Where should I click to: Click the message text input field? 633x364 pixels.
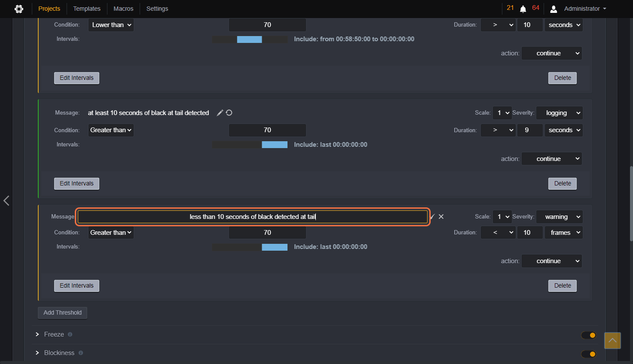coord(253,217)
